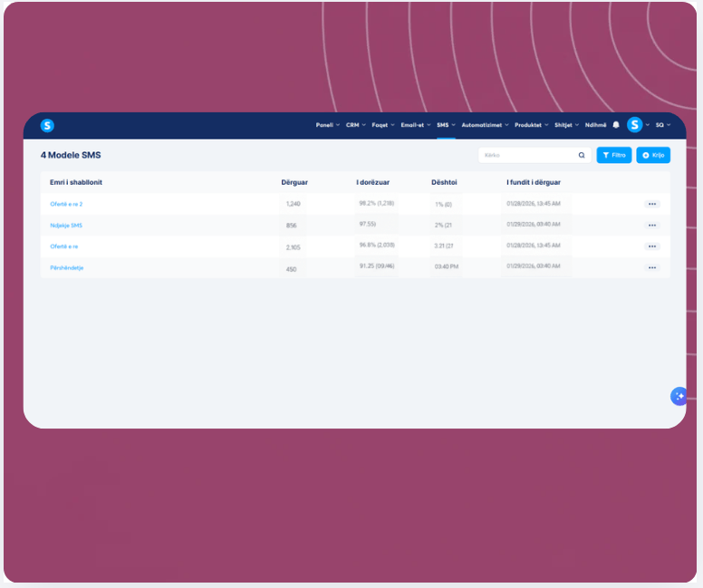Select the 1,240 sent count cell

coord(294,204)
